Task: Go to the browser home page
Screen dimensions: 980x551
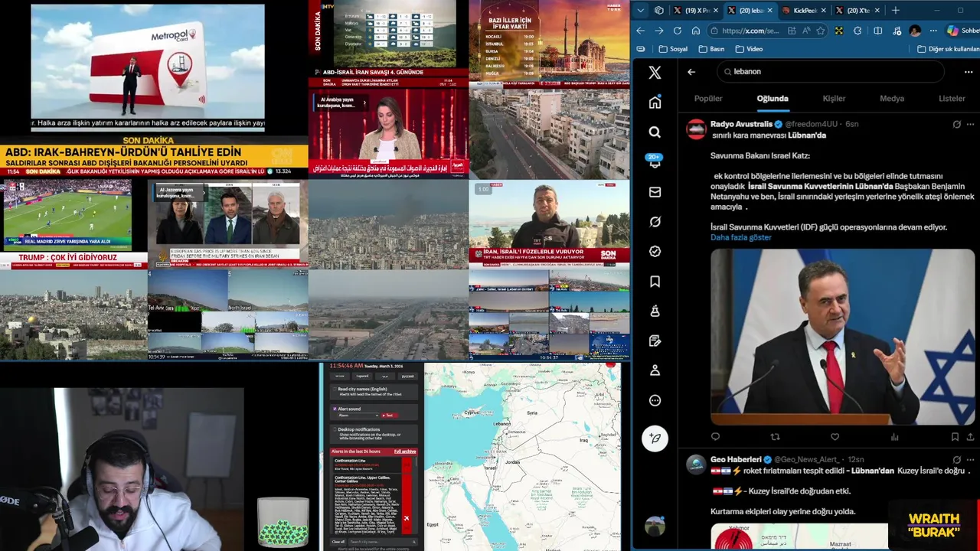Action: [696, 31]
